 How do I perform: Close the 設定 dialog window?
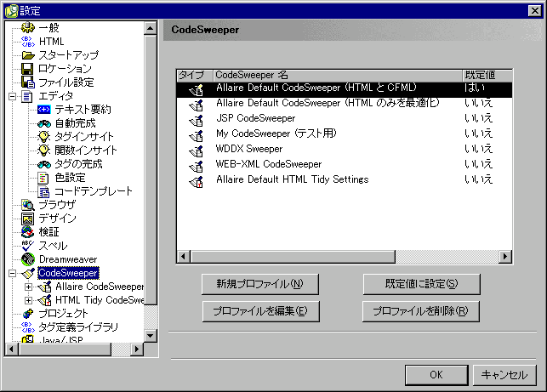(x=535, y=11)
